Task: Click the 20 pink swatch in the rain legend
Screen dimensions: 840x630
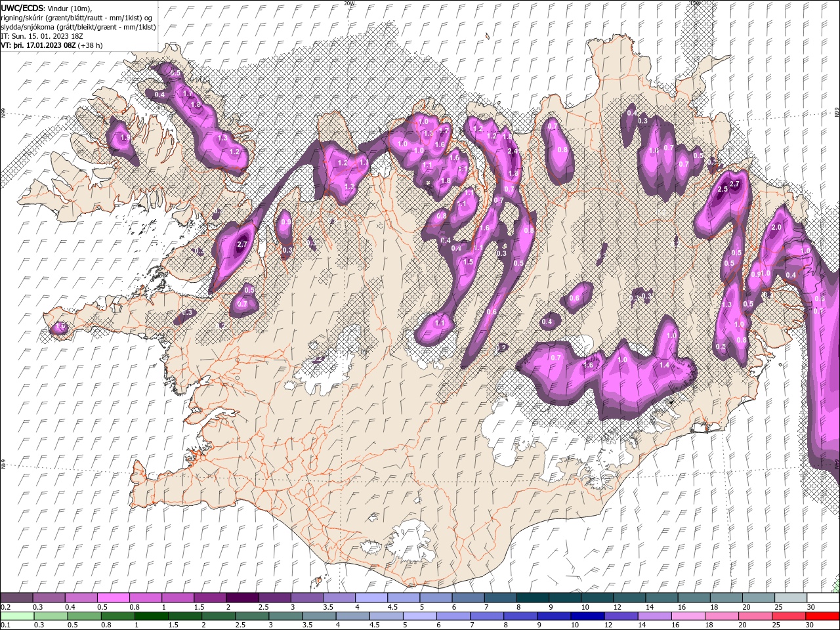Action: pyautogui.click(x=755, y=616)
